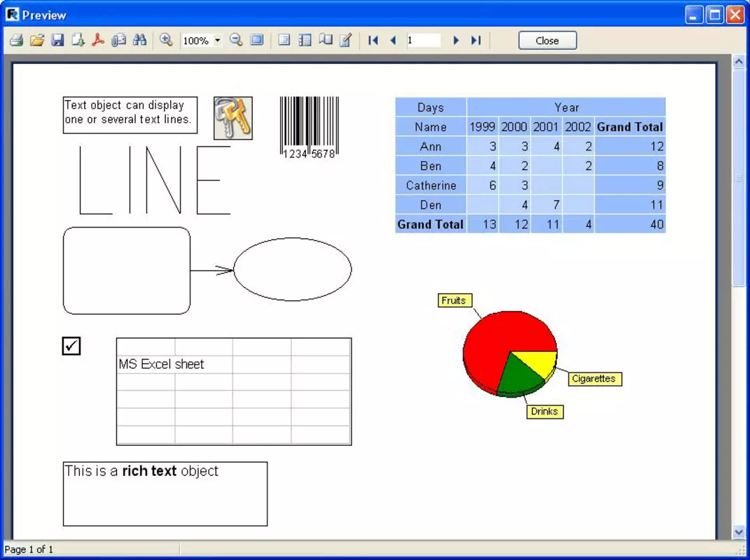Click Den's 2001 value '7'
Viewport: 750px width, 560px height.
(x=546, y=204)
